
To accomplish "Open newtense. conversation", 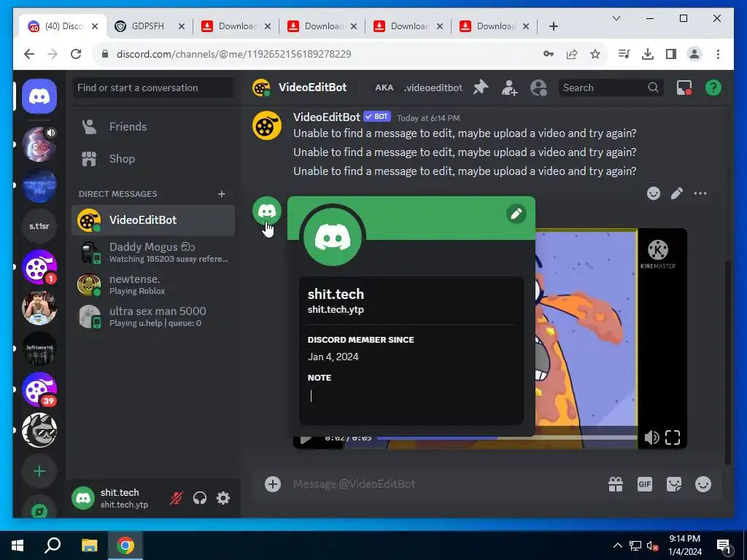I will coord(152,284).
